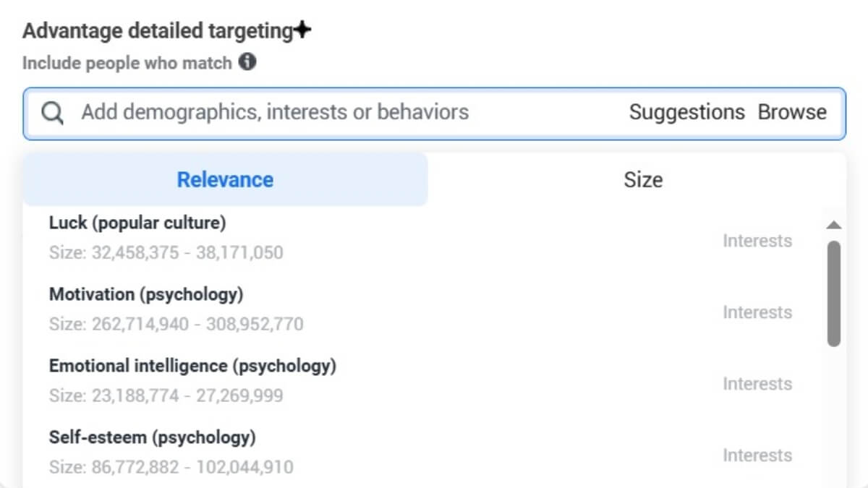This screenshot has width=868, height=488.
Task: Switch to the Relevance tab
Action: 225,179
